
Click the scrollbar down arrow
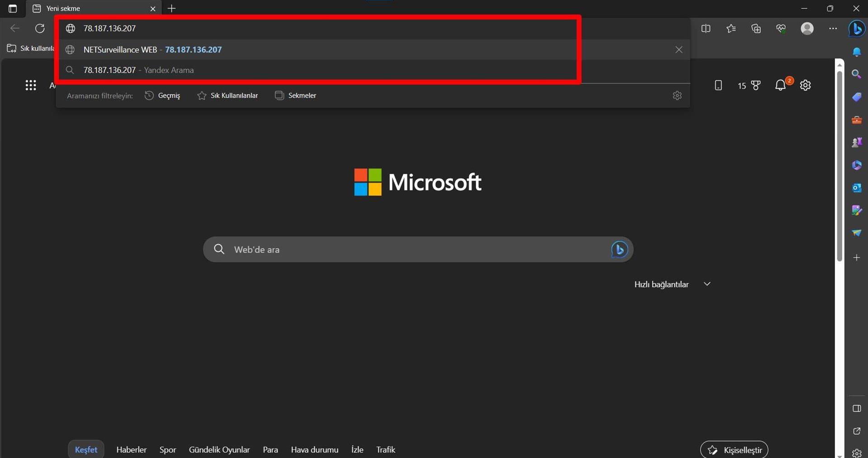pos(840,456)
